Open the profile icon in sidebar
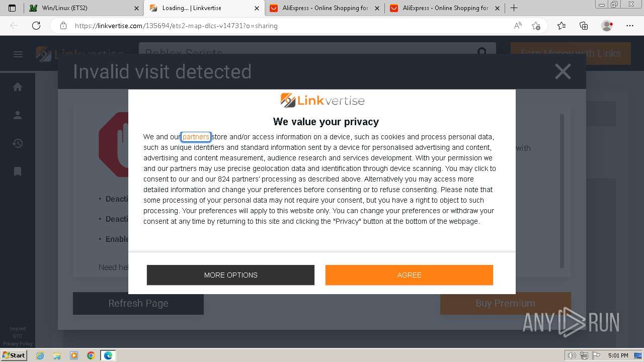 coord(18,115)
